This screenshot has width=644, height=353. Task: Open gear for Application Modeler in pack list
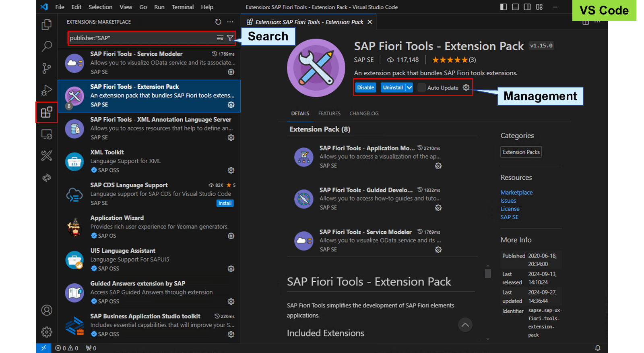click(438, 166)
